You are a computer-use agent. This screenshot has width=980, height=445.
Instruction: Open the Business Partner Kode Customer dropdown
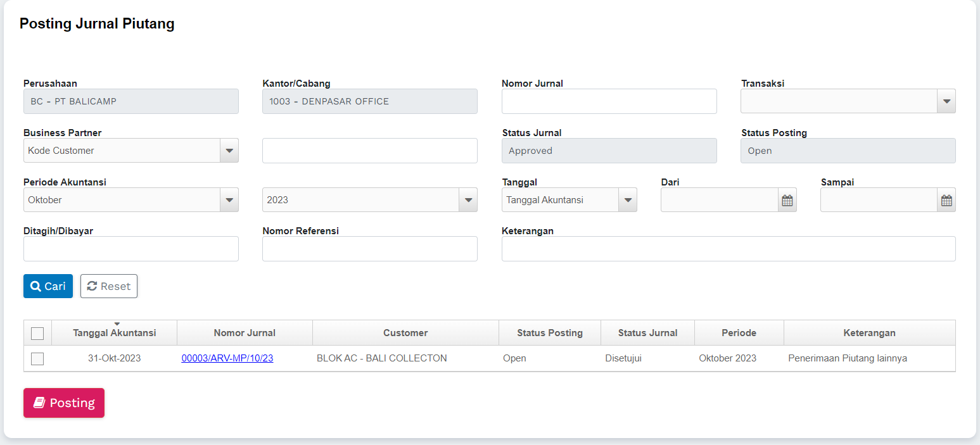click(x=229, y=151)
